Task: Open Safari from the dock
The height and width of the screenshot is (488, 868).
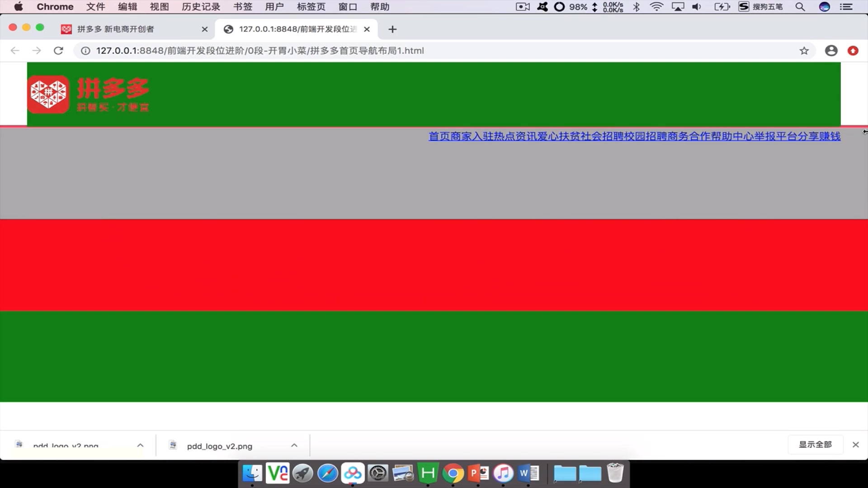Action: tap(327, 474)
